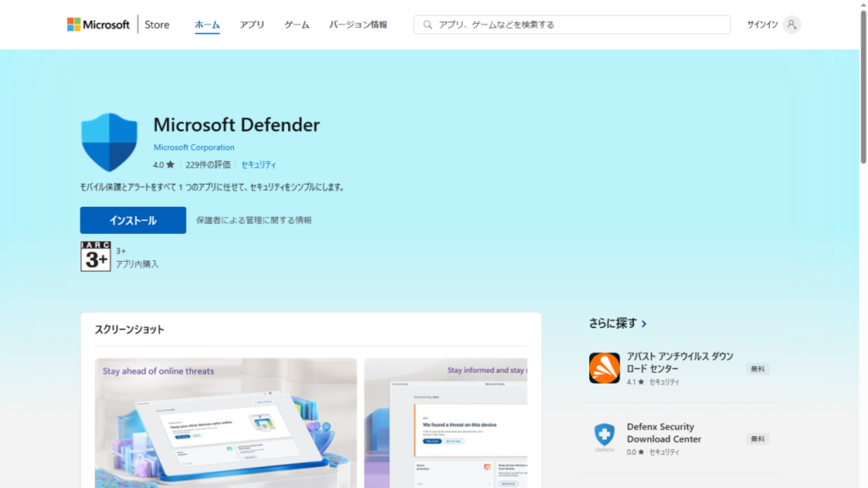The height and width of the screenshot is (488, 868).
Task: Open the user account avatar icon
Action: pos(792,25)
